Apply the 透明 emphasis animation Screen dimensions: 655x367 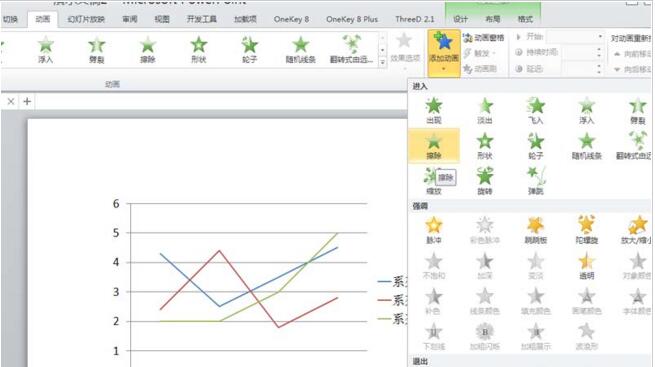(586, 266)
